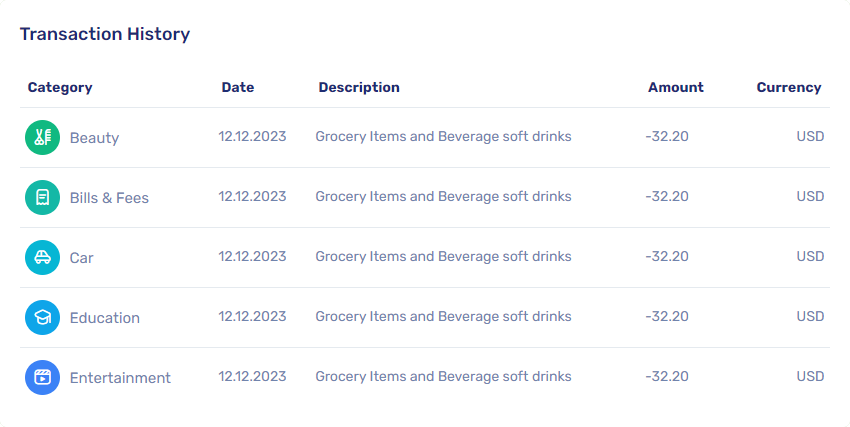Sort by the Amount column header
The image size is (850, 427).
pyautogui.click(x=676, y=87)
